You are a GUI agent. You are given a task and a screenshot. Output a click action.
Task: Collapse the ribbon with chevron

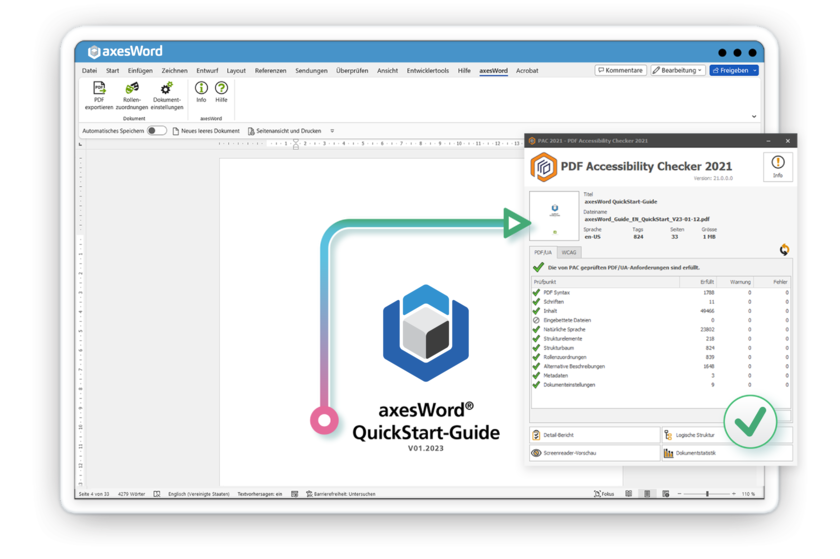(754, 116)
